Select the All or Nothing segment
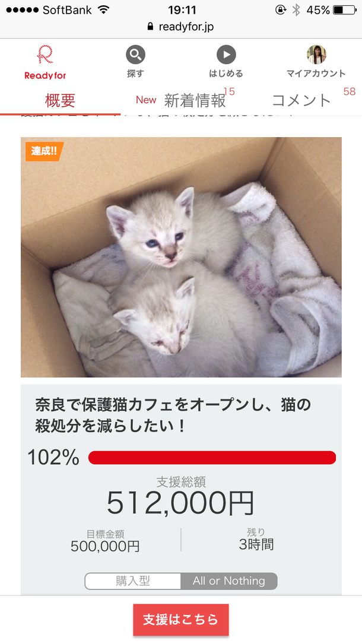The height and width of the screenshot is (644, 362). (229, 581)
